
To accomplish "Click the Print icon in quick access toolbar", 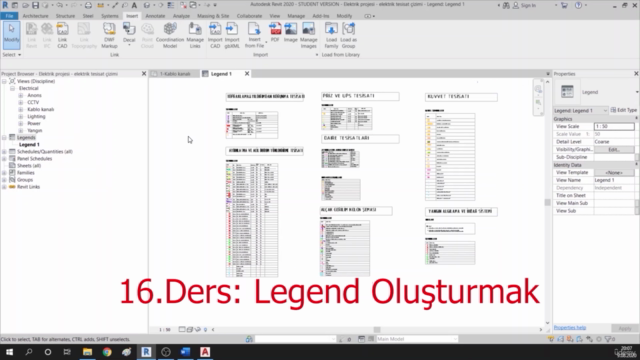I will pyautogui.click(x=88, y=5).
